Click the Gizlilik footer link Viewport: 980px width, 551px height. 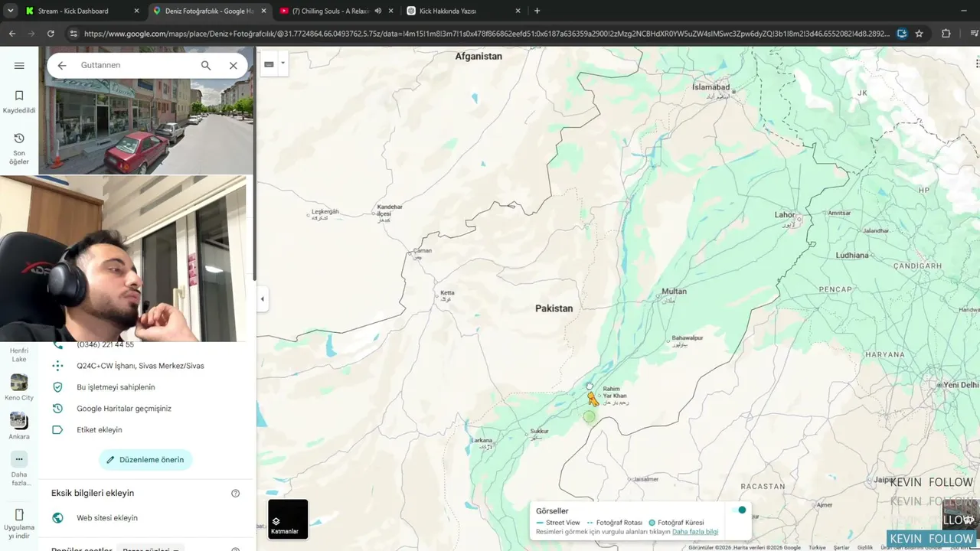coord(865,547)
